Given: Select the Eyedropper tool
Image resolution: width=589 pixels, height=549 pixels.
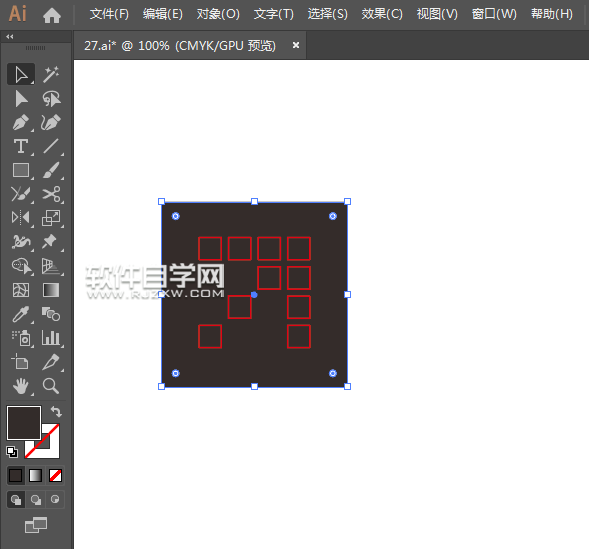Looking at the screenshot, I should [x=21, y=314].
